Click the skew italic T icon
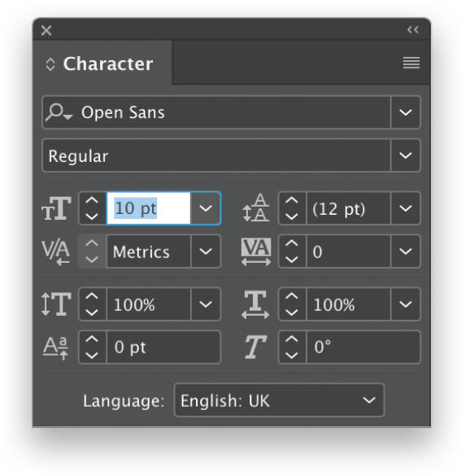 (255, 347)
